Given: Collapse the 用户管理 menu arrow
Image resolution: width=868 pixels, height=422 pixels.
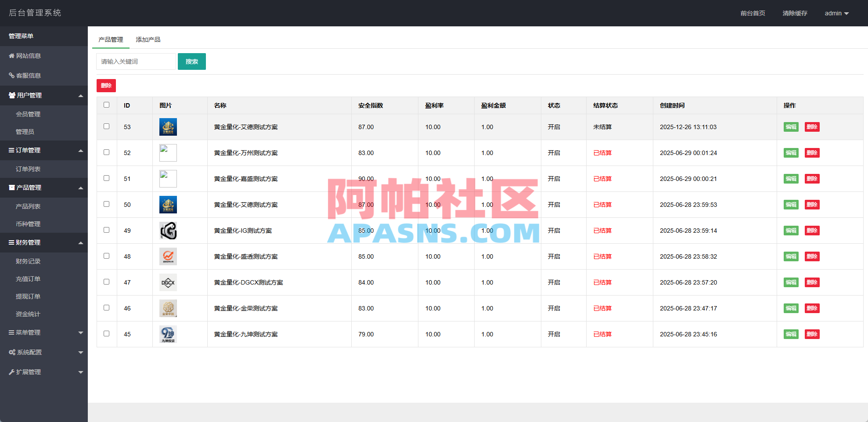Looking at the screenshot, I should click(x=81, y=96).
